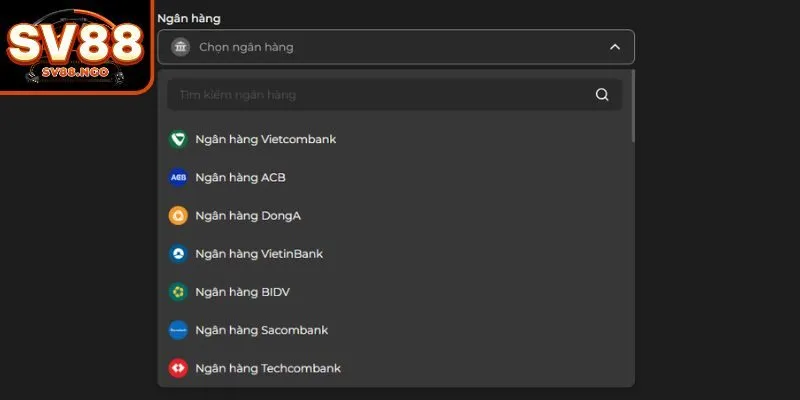Click the magnifier search icon

click(x=602, y=95)
